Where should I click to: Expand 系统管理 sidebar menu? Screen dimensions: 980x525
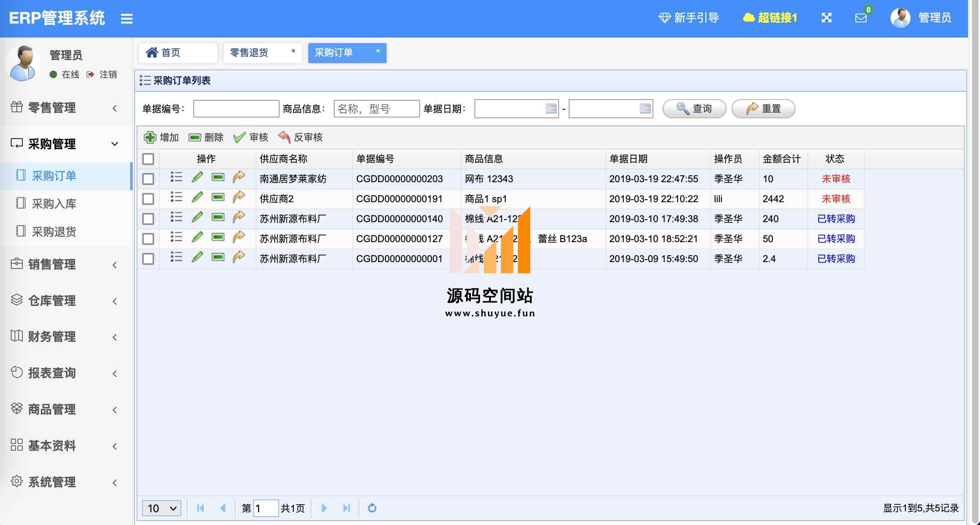coord(66,482)
